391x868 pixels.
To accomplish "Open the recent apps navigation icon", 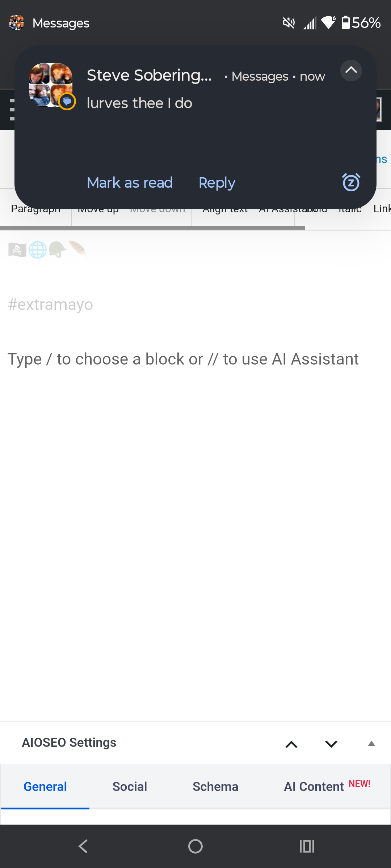I will pyautogui.click(x=307, y=846).
